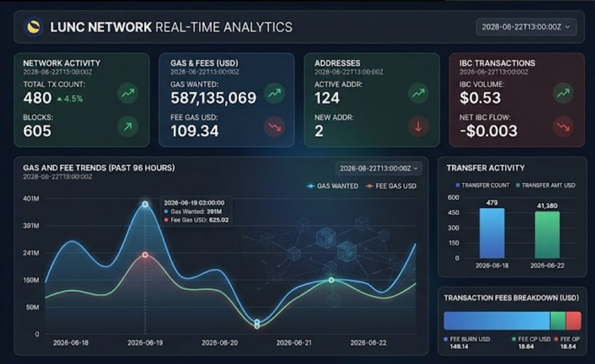Screen dimensions: 595x364
Task: Click the Fee Gas USD value 109.34
Action: click(194, 131)
